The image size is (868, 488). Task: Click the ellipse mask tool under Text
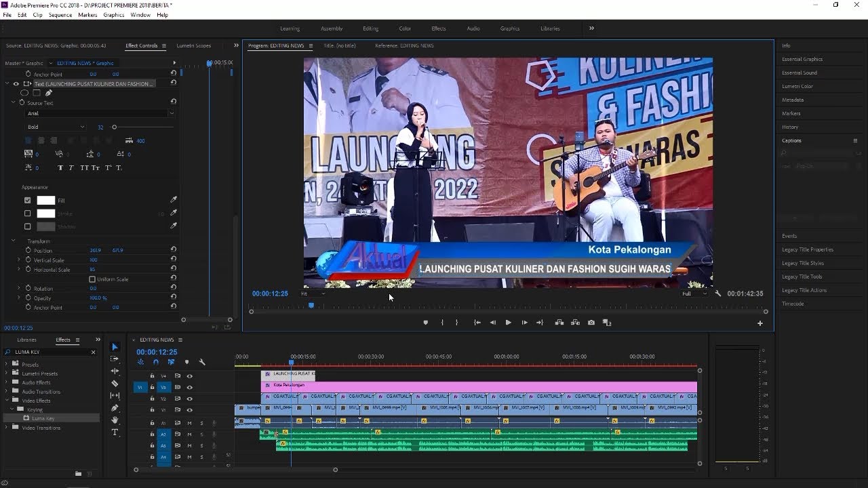[x=25, y=93]
